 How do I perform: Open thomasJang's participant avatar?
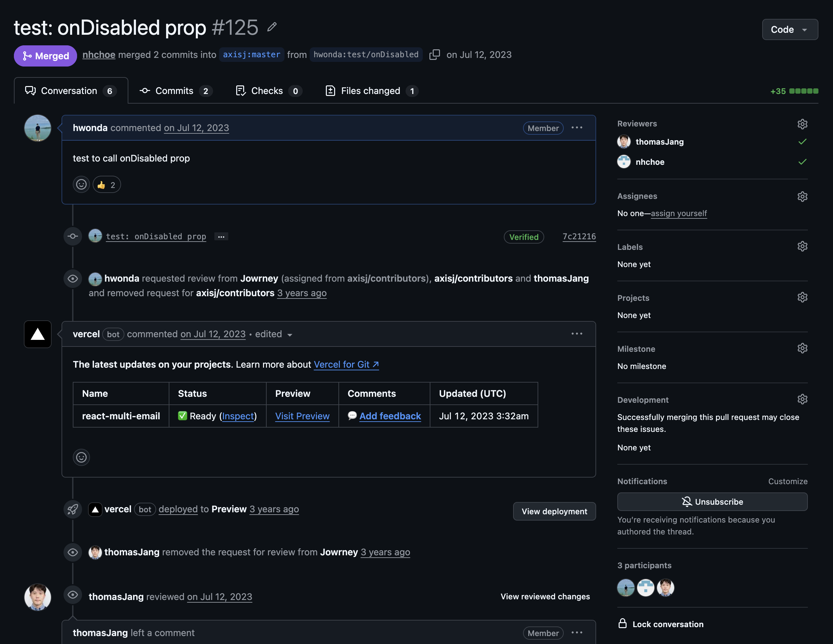pos(665,588)
